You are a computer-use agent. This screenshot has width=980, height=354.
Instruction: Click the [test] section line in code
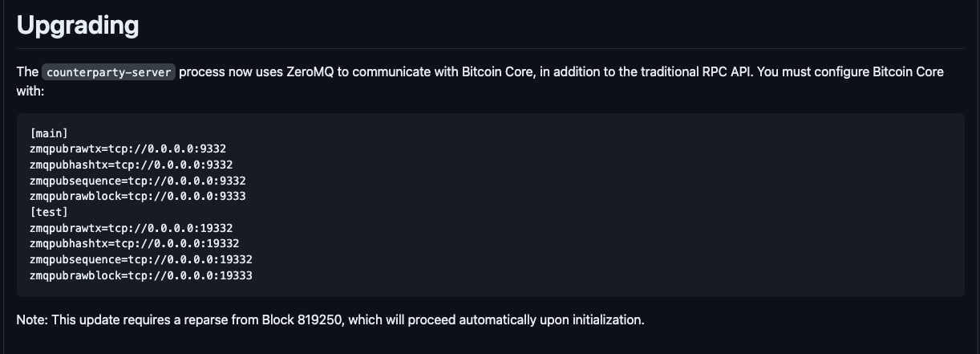48,212
